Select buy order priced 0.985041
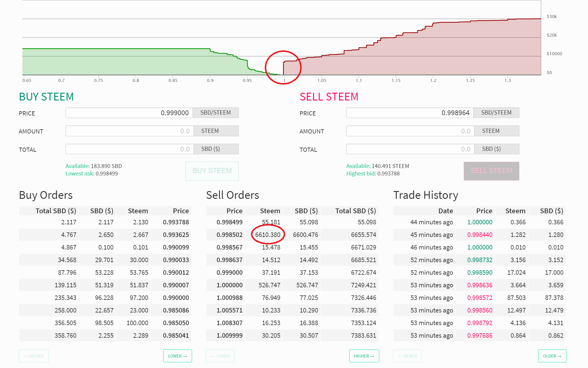 click(105, 336)
